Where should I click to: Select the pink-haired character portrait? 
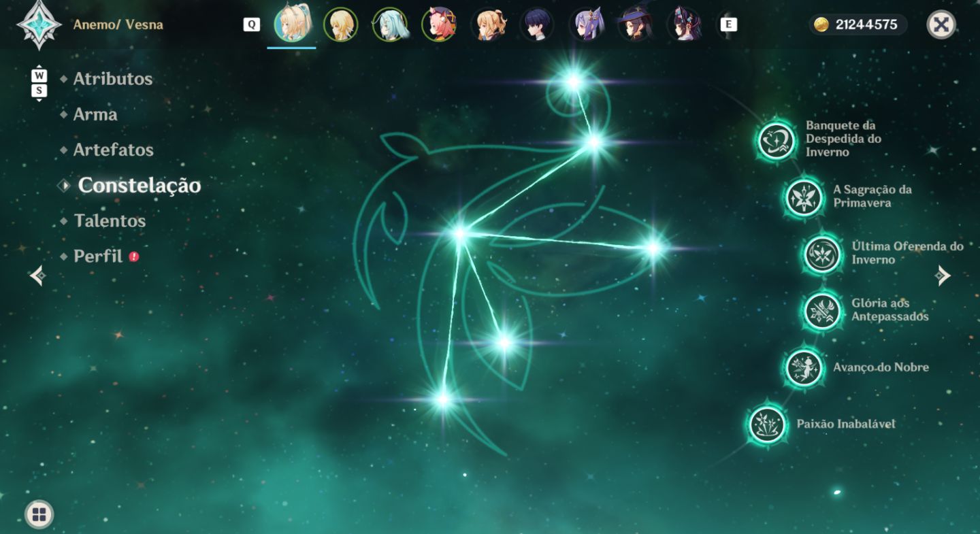click(438, 24)
